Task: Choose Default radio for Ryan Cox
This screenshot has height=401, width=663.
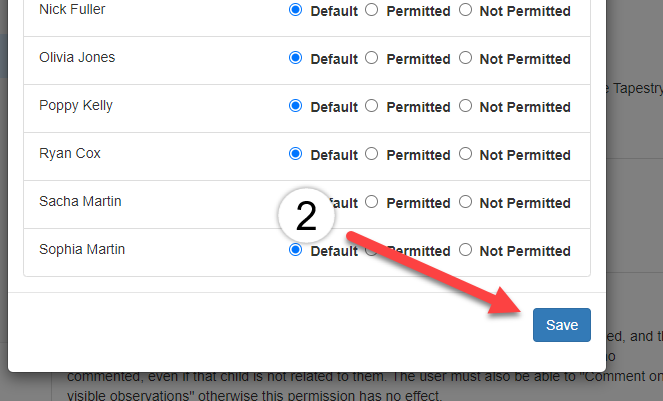Action: (296, 154)
